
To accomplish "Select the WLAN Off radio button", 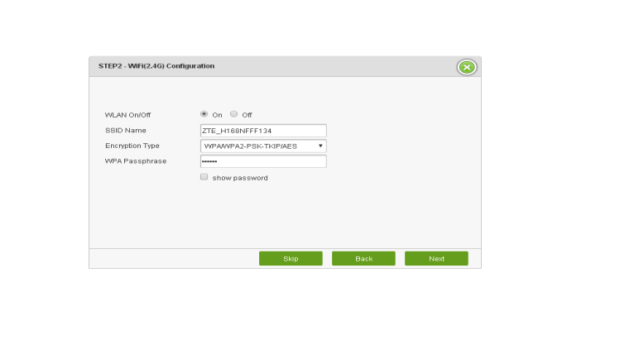I will click(233, 114).
